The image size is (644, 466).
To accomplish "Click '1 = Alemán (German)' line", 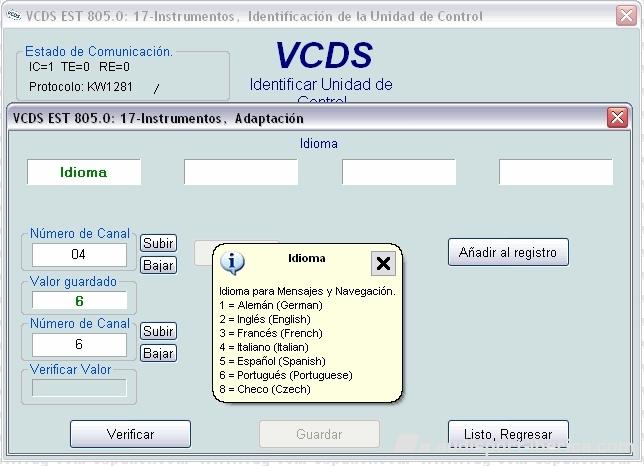I will click(x=271, y=305).
